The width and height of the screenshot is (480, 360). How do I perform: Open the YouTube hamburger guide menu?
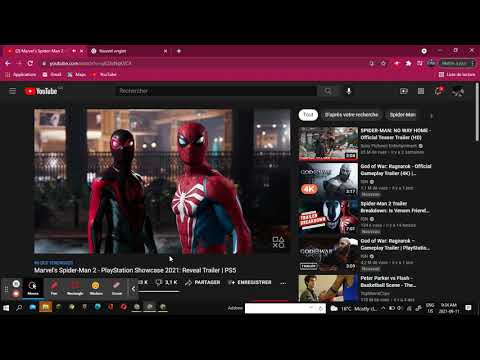click(12, 91)
